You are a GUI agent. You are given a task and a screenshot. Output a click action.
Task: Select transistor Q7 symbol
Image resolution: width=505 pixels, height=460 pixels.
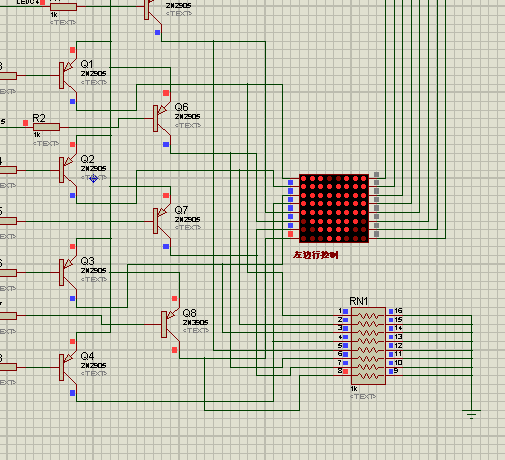tap(162, 221)
